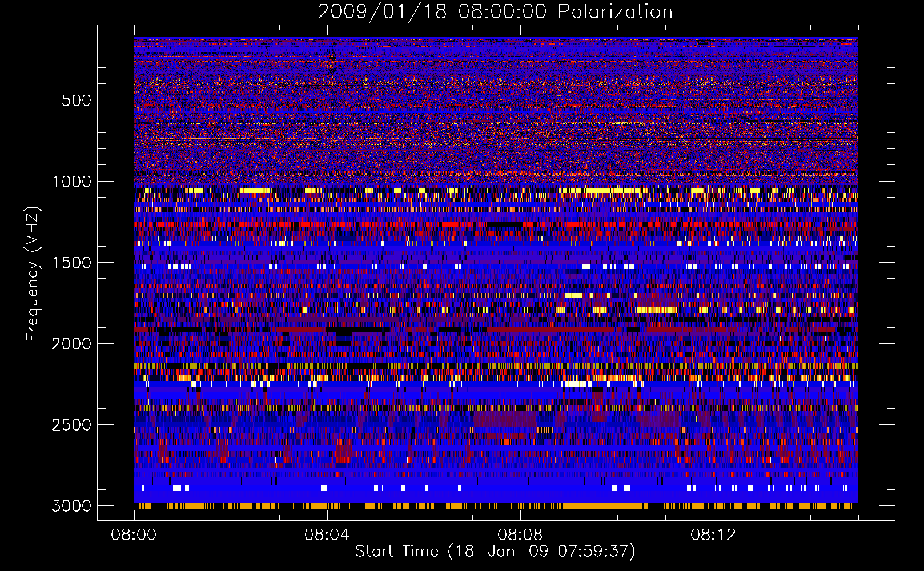Image resolution: width=924 pixels, height=571 pixels.
Task: Click the 2000 frequency tick label
Action: point(71,344)
